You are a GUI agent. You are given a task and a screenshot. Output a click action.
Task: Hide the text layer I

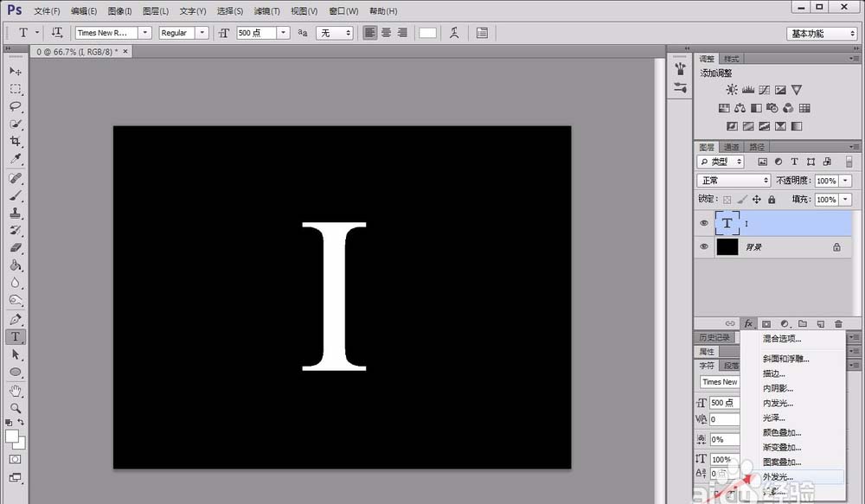(x=704, y=223)
